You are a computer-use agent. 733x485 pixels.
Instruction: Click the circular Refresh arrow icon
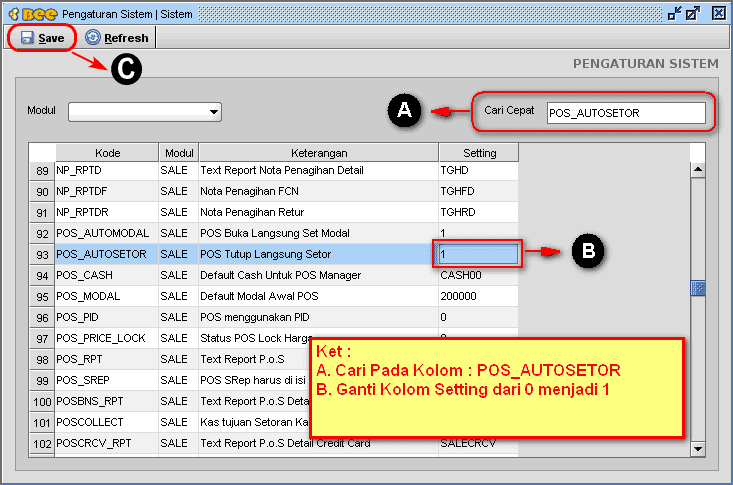(x=93, y=38)
